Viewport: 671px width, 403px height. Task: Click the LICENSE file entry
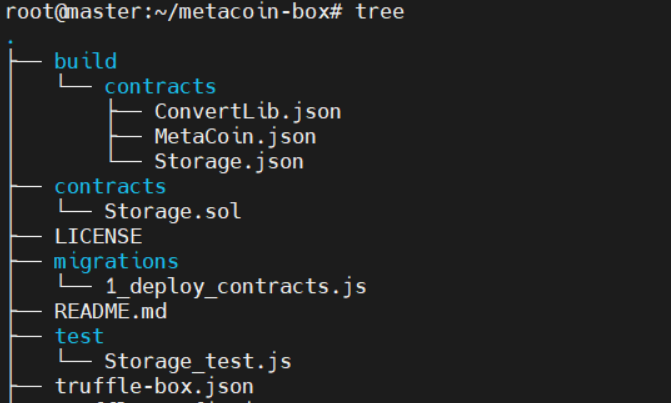[x=98, y=236]
